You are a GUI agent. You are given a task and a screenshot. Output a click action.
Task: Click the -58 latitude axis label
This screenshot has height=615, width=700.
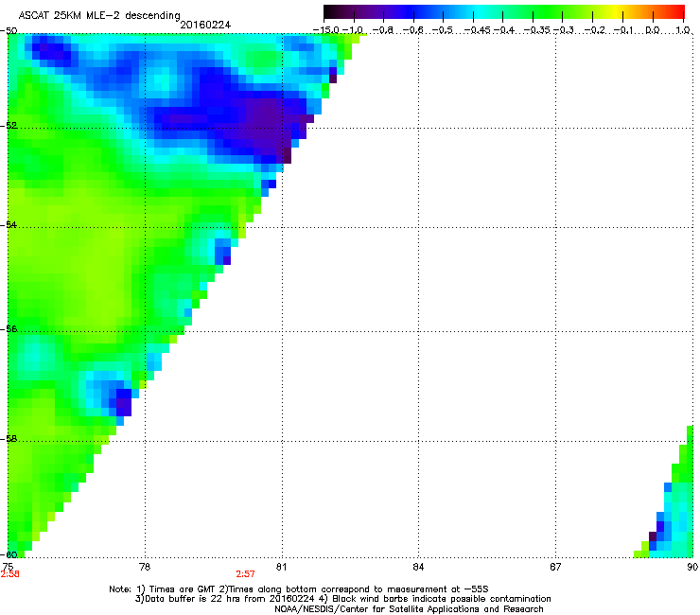click(9, 439)
